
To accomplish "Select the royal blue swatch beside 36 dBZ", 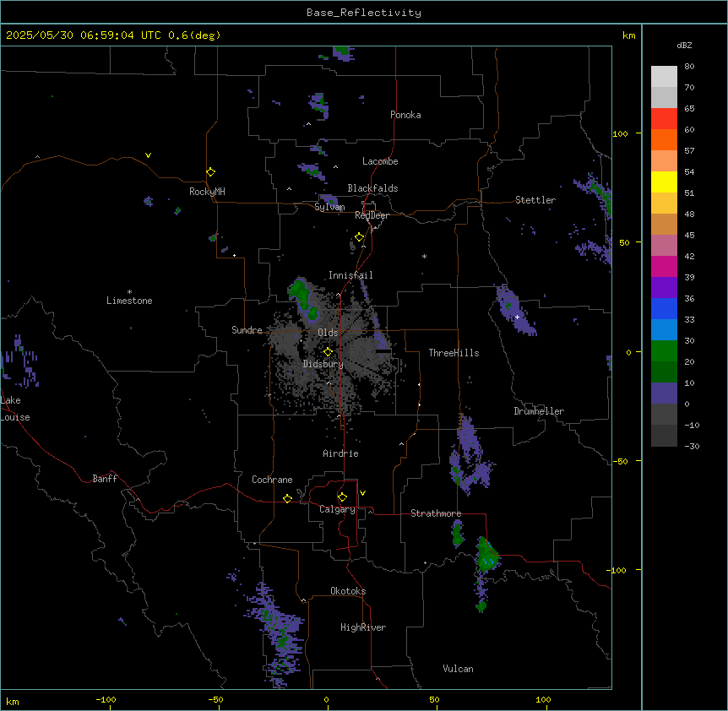I will [x=664, y=309].
